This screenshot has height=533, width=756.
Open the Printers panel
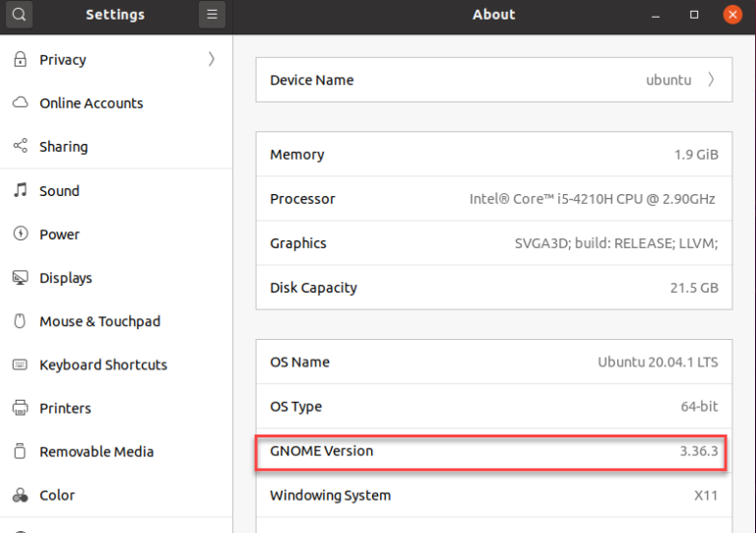116,408
